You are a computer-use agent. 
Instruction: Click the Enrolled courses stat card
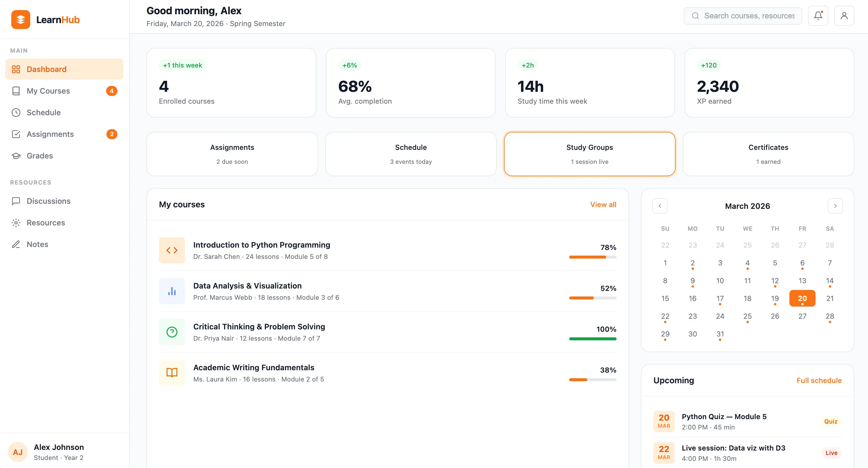231,83
